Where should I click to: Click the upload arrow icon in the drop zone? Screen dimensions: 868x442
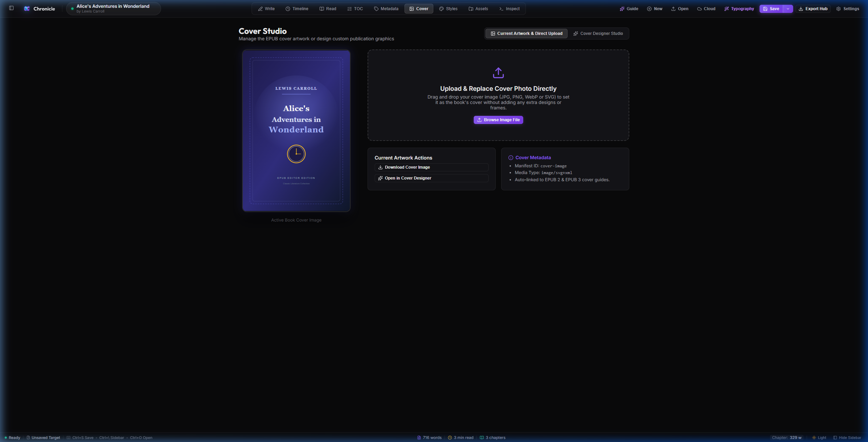(x=498, y=73)
